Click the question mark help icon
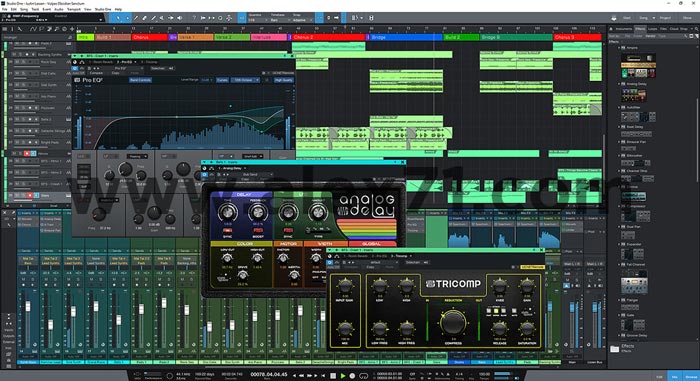 coord(194,18)
